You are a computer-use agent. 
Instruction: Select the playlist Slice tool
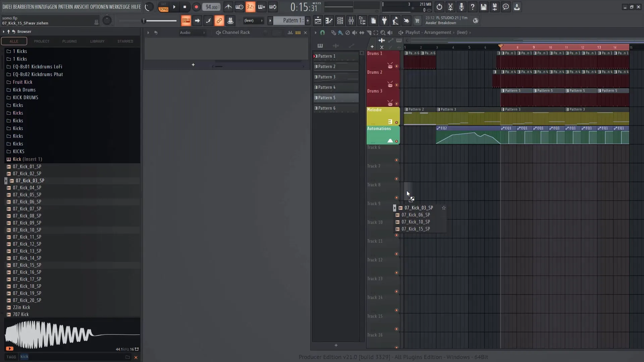(369, 33)
